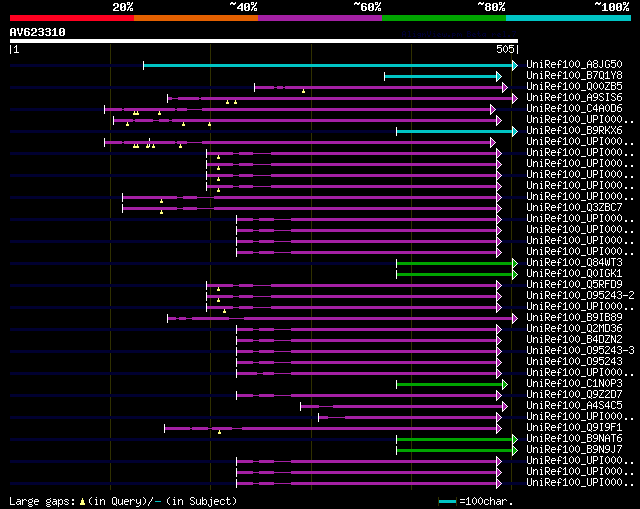Click the 505 query end position label

point(505,49)
